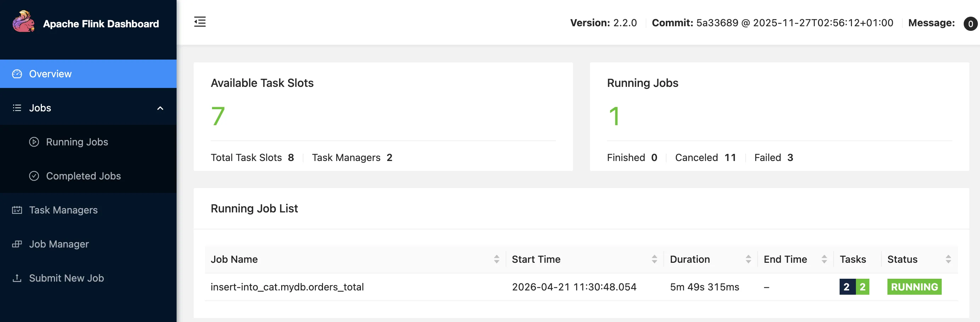Image resolution: width=980 pixels, height=322 pixels.
Task: Click the green RUNNING status badge
Action: pyautogui.click(x=914, y=287)
